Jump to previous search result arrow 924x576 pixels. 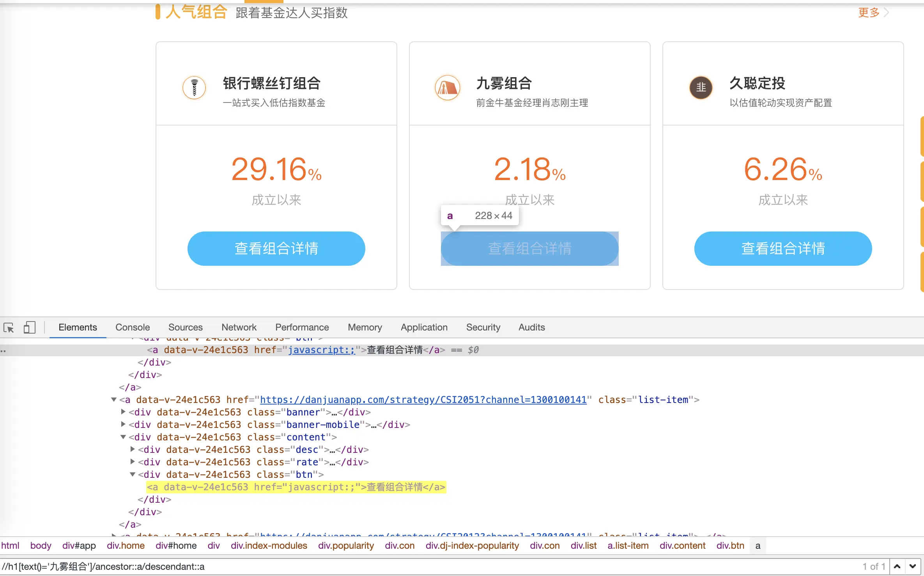(897, 566)
